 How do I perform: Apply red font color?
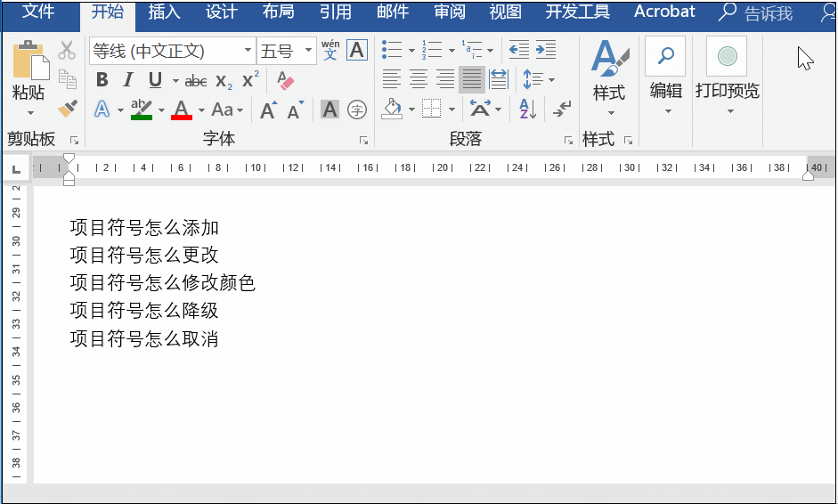tap(182, 110)
